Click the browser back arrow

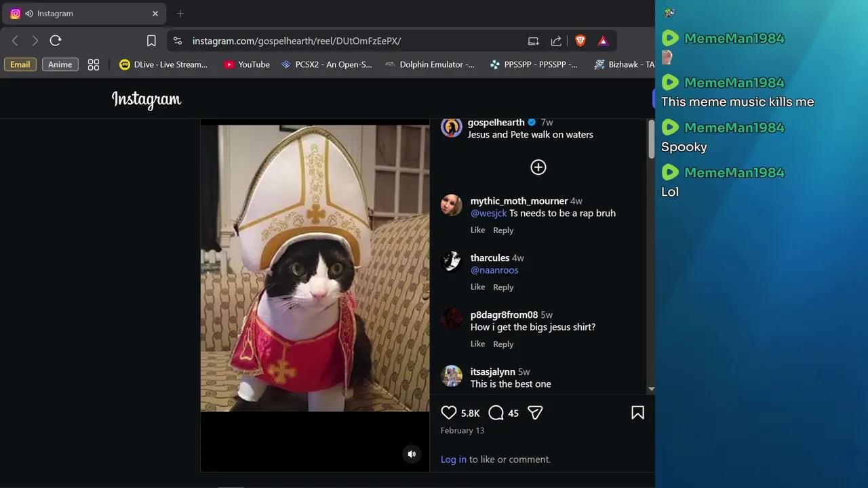(x=15, y=41)
